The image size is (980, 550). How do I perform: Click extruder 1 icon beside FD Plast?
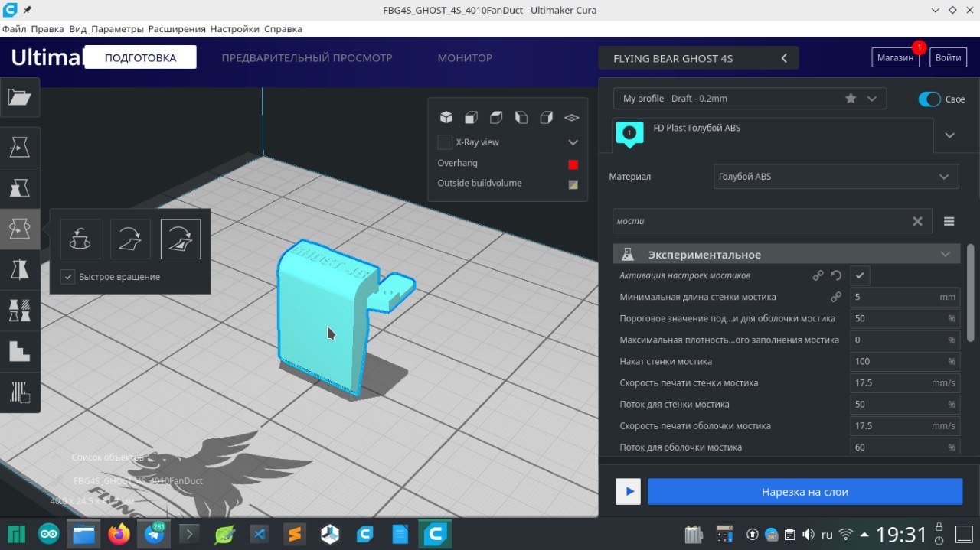(629, 135)
